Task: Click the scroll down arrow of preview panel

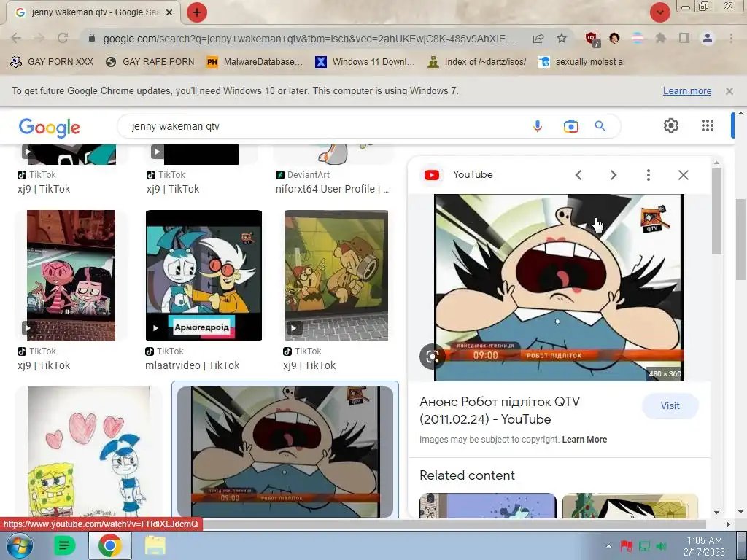Action: [x=716, y=513]
